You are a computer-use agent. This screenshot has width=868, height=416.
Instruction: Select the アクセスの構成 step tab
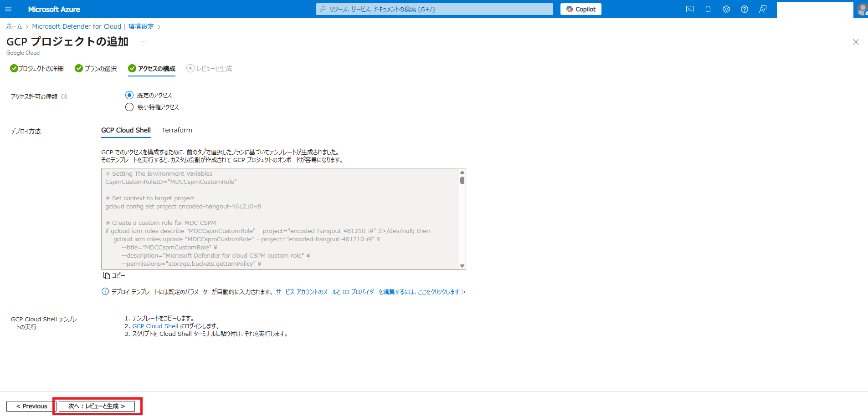[x=152, y=69]
